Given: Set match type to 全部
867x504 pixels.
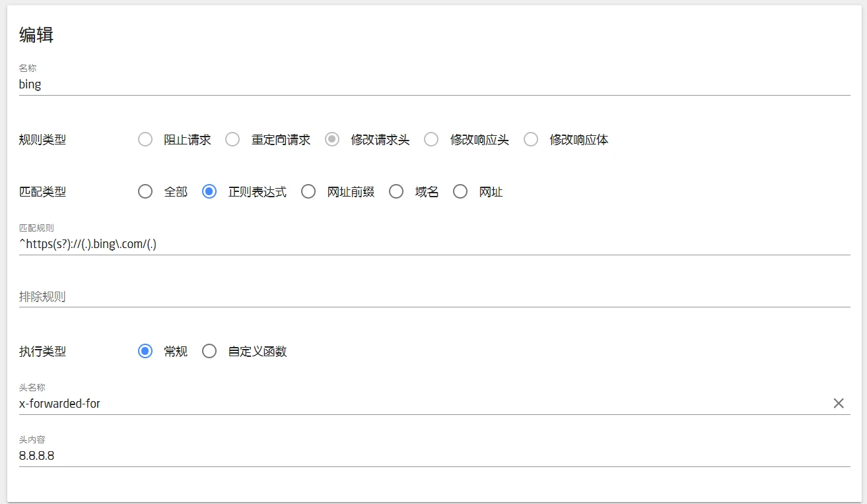Looking at the screenshot, I should pos(145,192).
